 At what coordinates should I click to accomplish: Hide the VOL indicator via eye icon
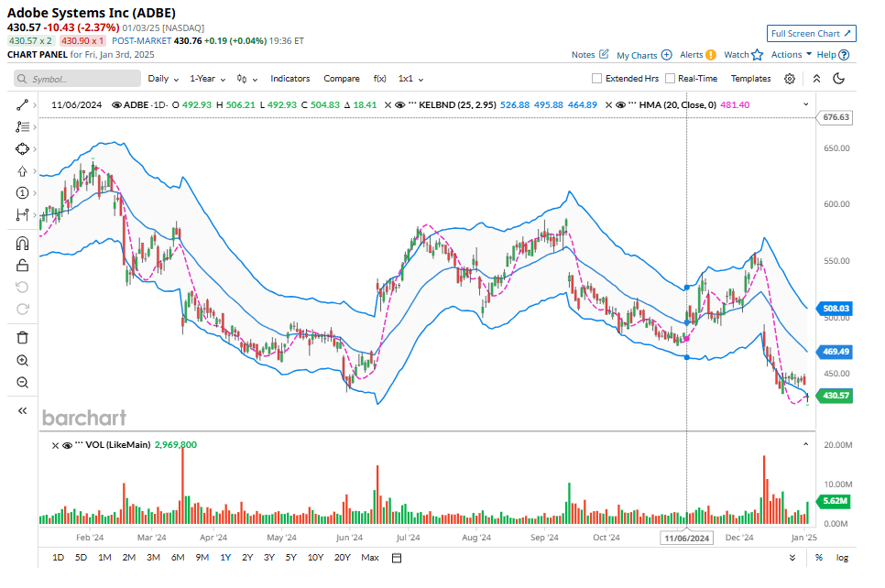[x=67, y=445]
